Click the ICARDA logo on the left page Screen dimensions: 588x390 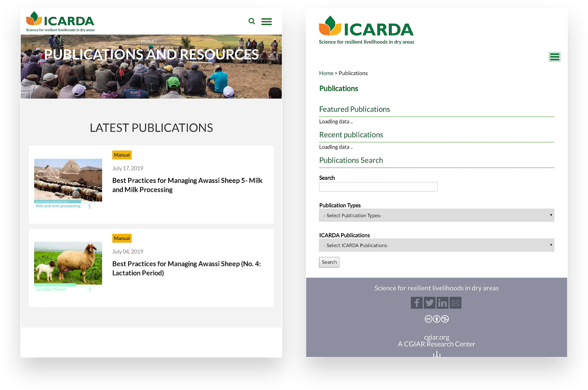click(59, 21)
